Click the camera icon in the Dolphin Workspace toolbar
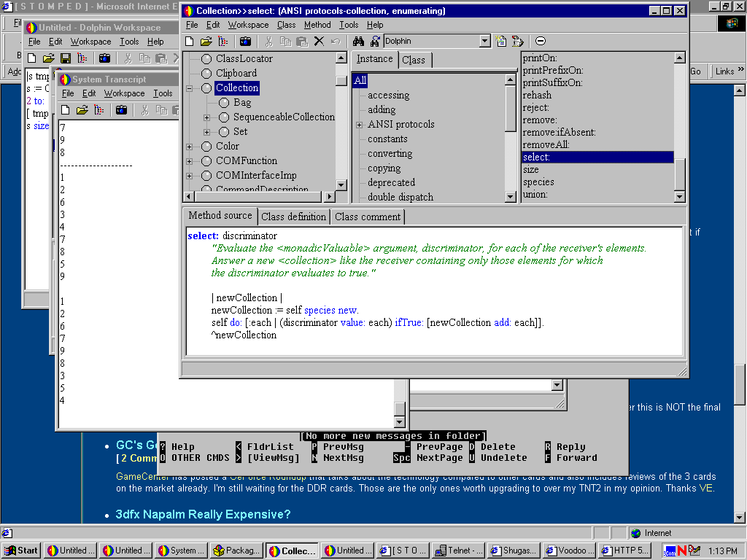The height and width of the screenshot is (560, 747). [x=104, y=58]
